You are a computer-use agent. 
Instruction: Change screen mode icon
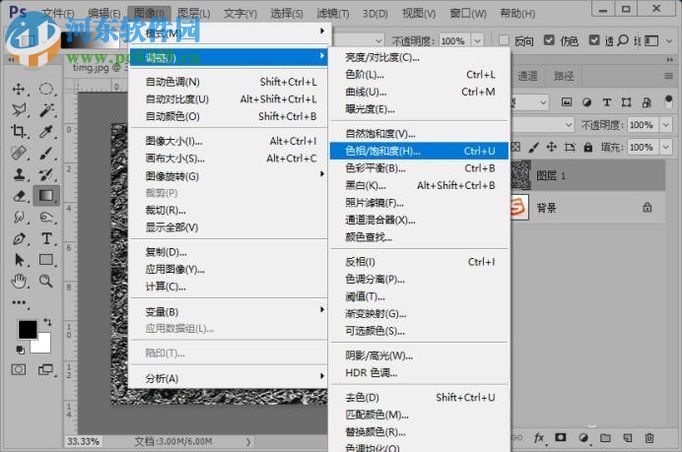(45, 370)
